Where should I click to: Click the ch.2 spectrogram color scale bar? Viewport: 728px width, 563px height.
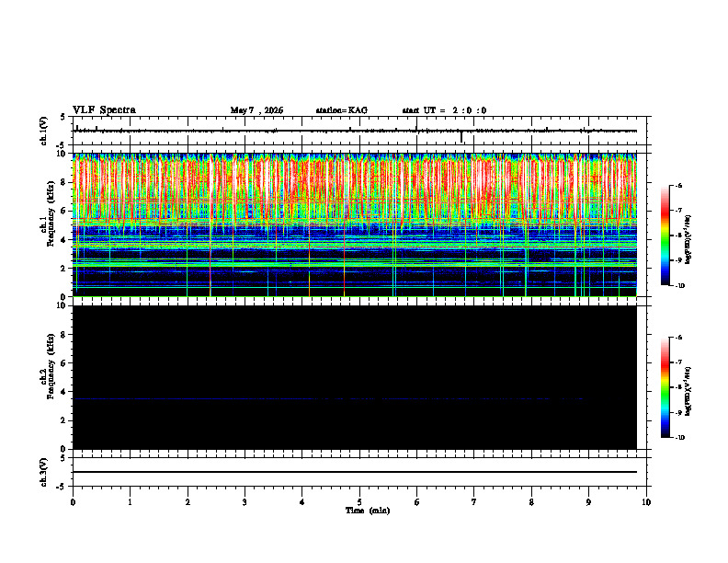(x=665, y=387)
